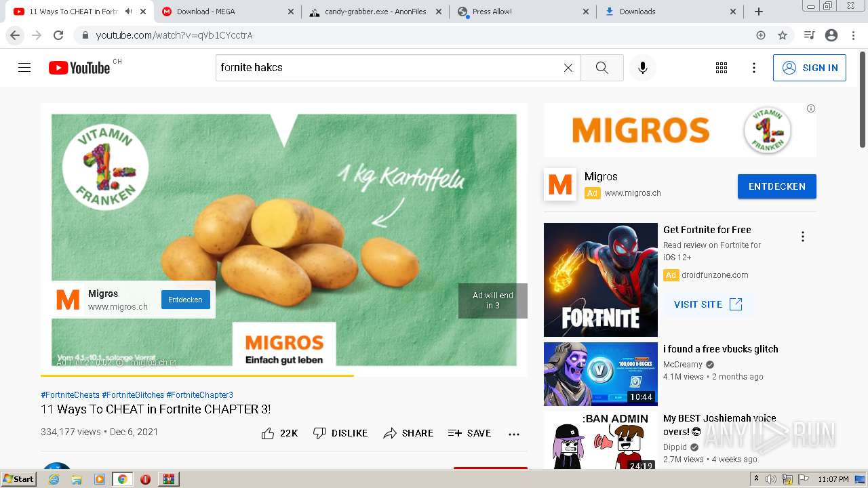This screenshot has width=868, height=488.
Task: Open the Windows Start button
Action: [x=19, y=479]
